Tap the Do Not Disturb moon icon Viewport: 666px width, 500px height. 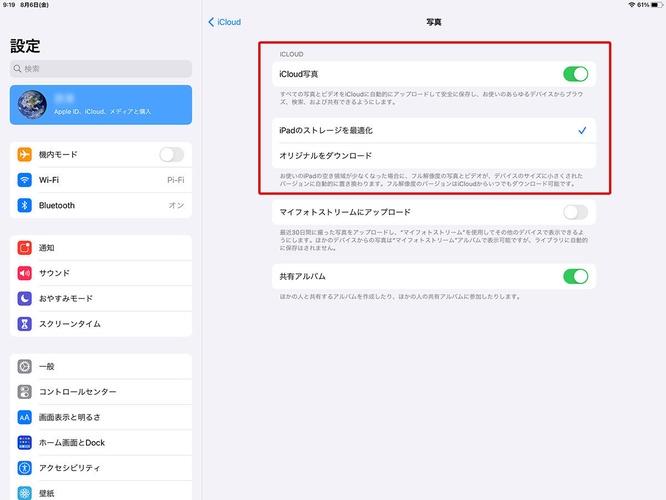pyautogui.click(x=25, y=298)
